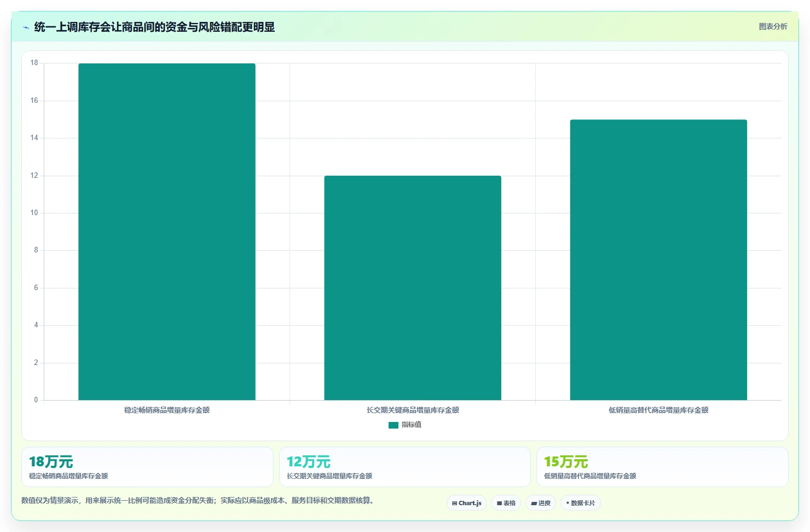The image size is (810, 532).
Task: Click the 长交期关键商品增量库存金额 caption under 12万元
Action: (329, 476)
